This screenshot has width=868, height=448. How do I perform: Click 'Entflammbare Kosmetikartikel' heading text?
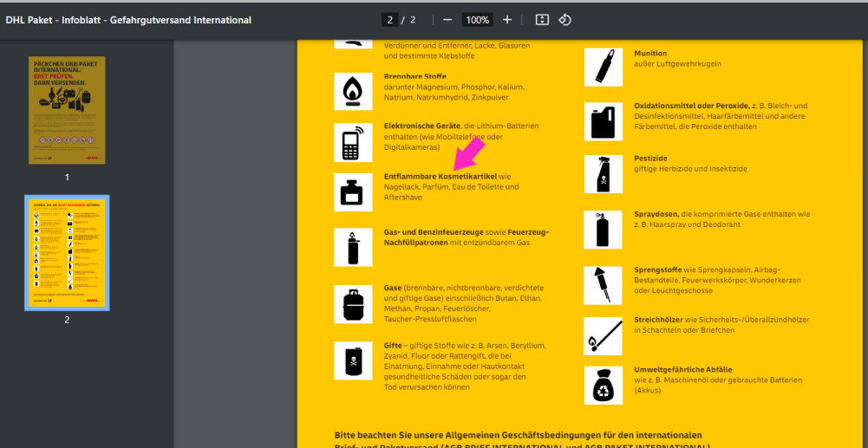(441, 177)
